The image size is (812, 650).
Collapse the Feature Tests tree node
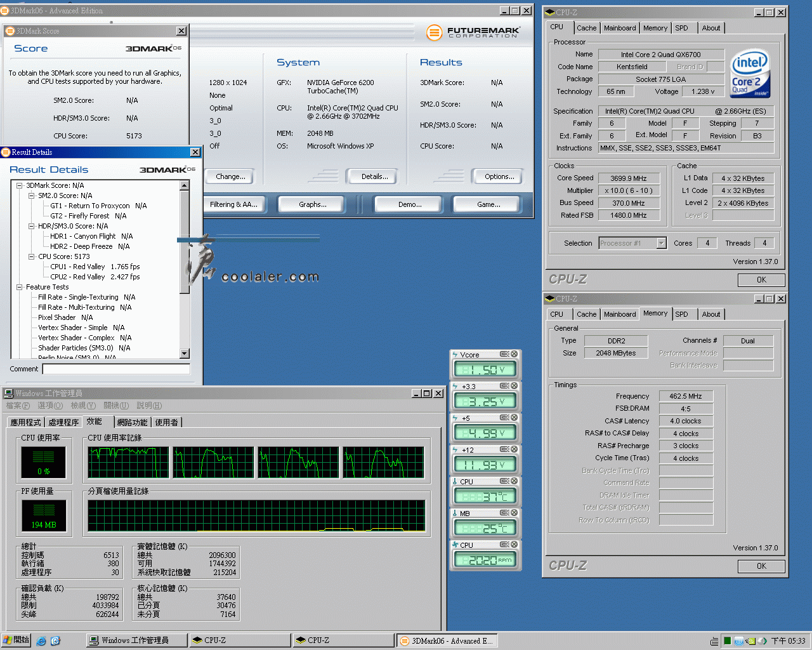pos(20,287)
